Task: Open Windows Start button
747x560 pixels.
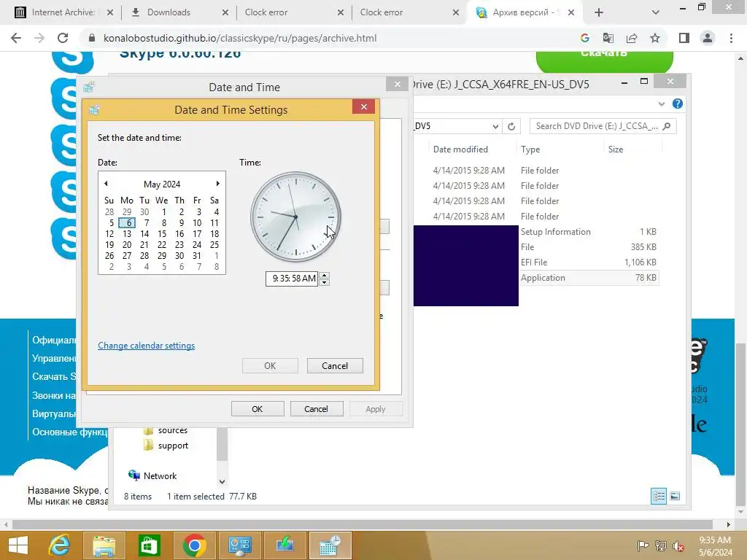Action: click(x=18, y=545)
